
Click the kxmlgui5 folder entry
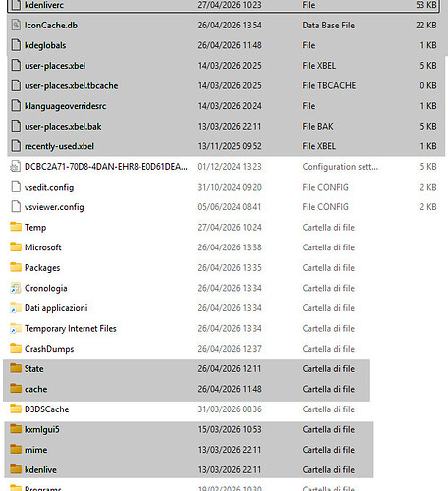tap(189, 429)
